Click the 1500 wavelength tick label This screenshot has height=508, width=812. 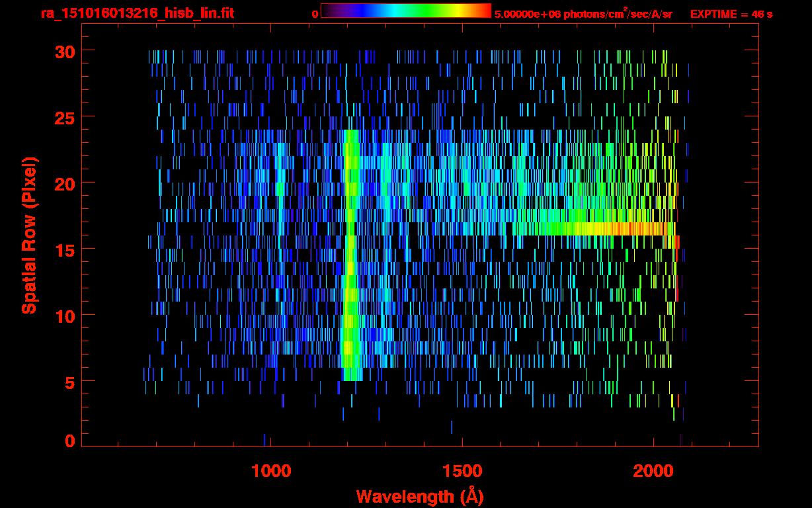tap(462, 470)
